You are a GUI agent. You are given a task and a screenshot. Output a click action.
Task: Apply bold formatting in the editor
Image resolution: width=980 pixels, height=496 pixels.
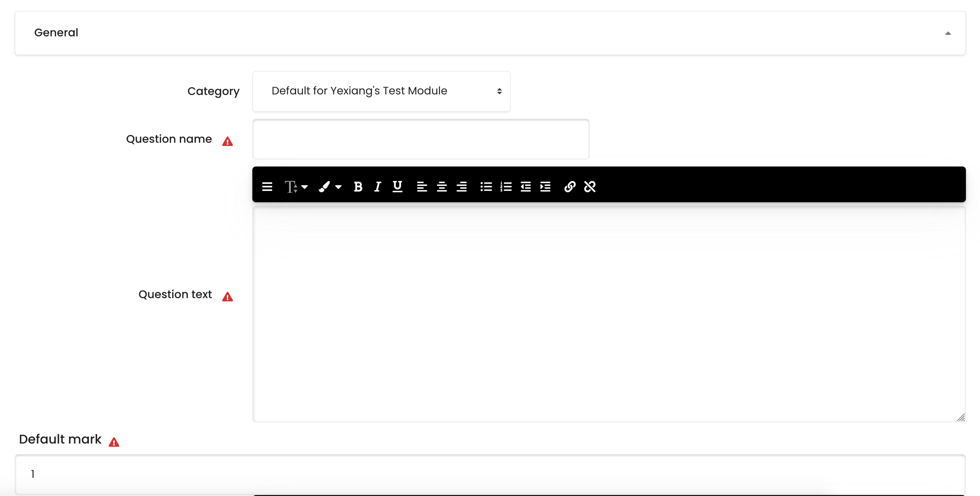click(358, 186)
